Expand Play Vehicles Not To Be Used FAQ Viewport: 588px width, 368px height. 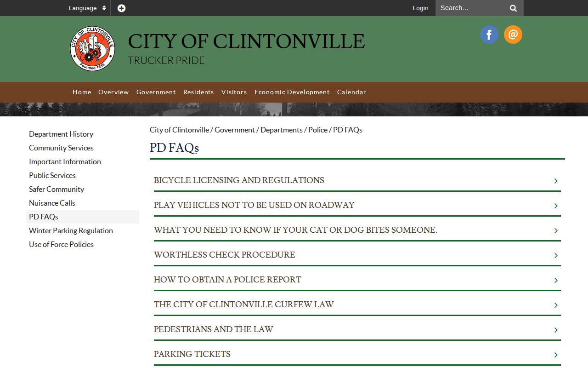[357, 205]
